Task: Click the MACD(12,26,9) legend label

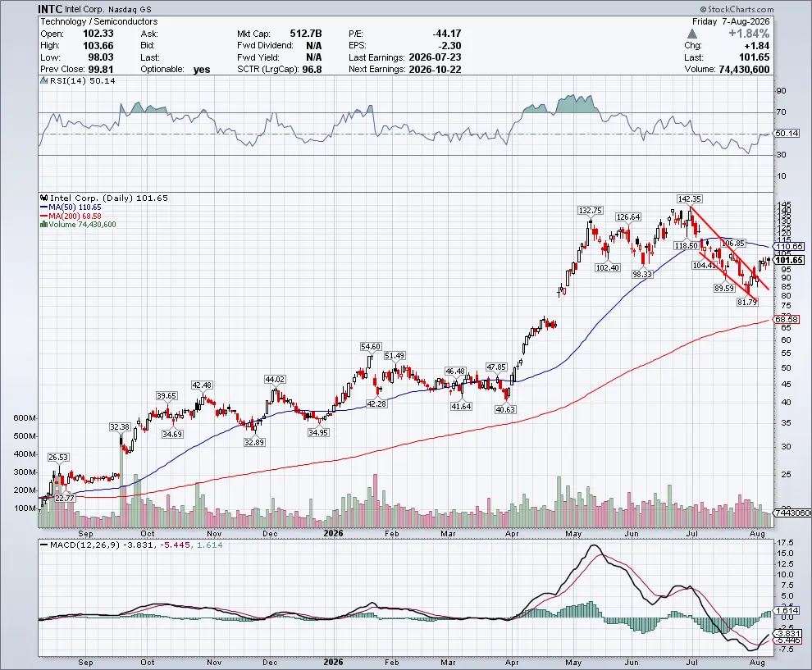Action: click(85, 545)
